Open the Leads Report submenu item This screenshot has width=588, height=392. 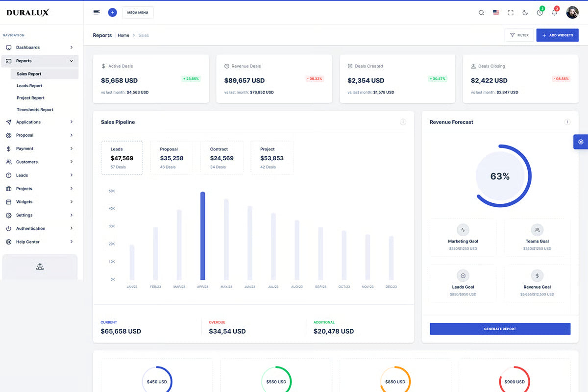pos(29,86)
